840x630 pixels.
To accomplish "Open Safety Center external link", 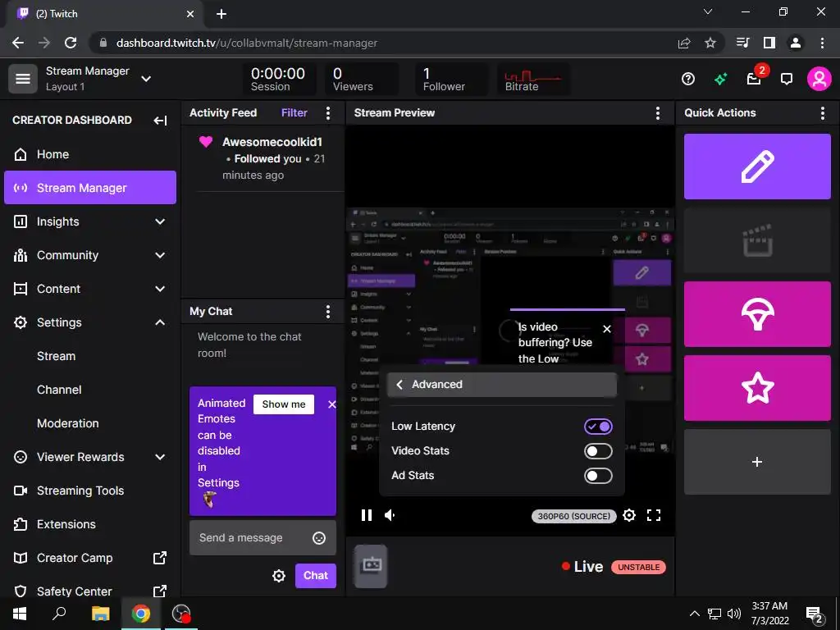I will 90,591.
